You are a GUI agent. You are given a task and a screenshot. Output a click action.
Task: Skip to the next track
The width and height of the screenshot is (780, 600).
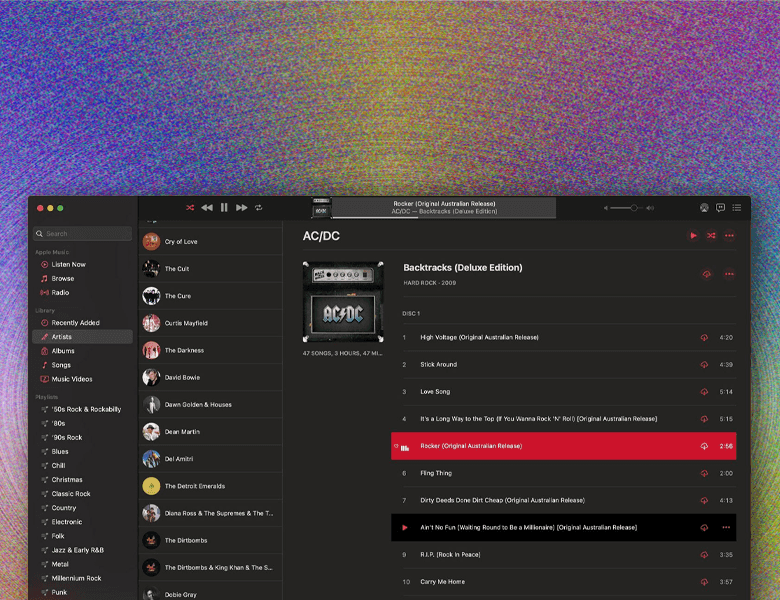241,208
